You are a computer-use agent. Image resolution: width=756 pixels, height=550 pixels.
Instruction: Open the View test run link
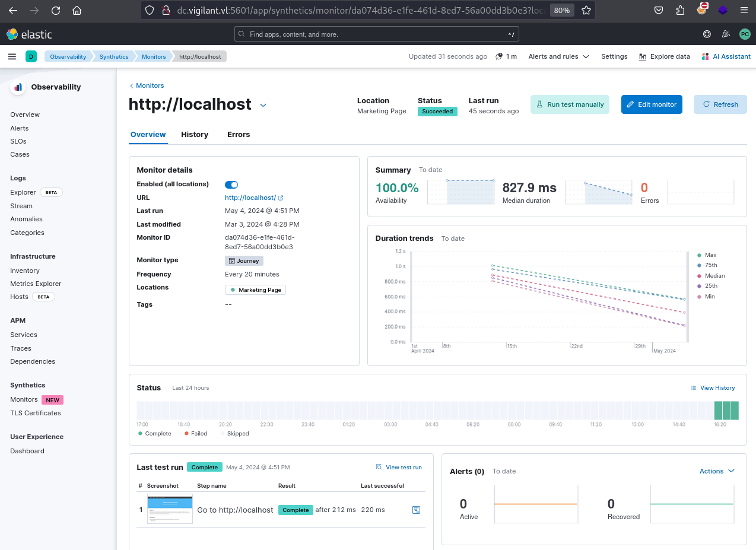[399, 468]
